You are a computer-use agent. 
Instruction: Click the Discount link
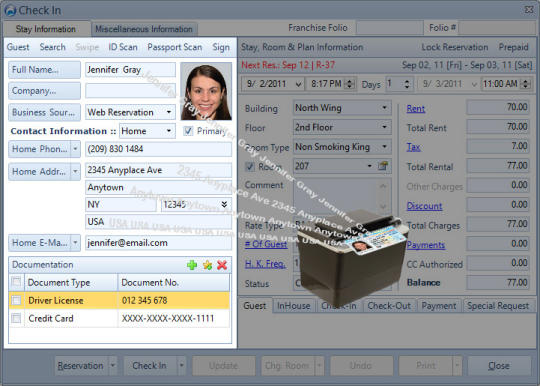[424, 206]
